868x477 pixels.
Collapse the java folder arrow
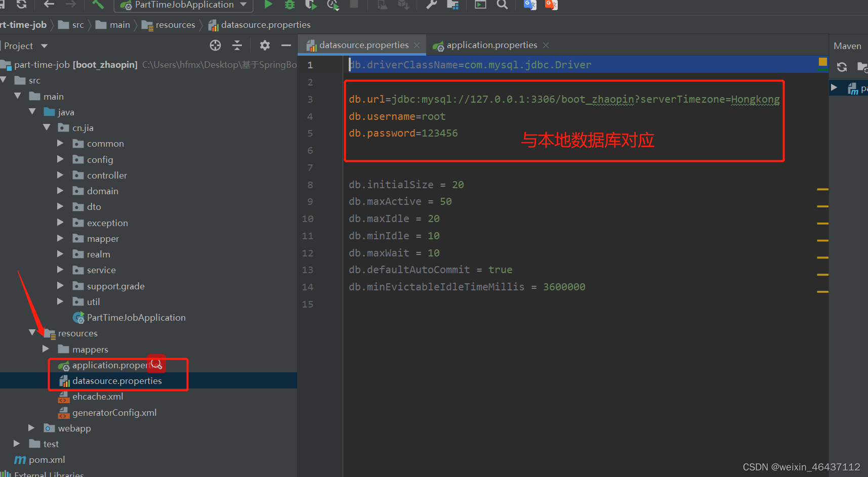[32, 111]
